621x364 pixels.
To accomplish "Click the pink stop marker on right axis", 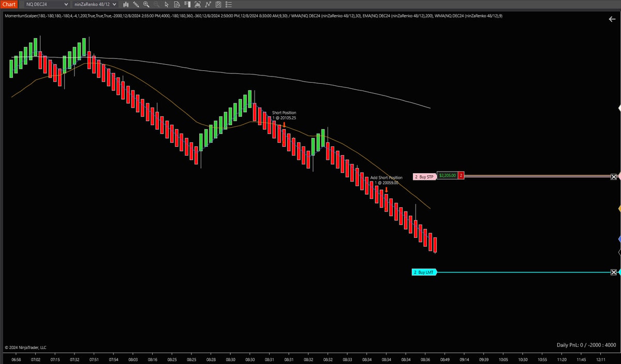I will (x=619, y=176).
